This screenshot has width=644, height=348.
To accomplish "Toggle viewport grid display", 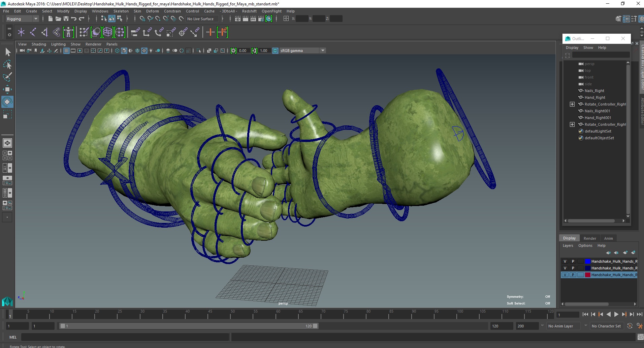I will [x=66, y=51].
